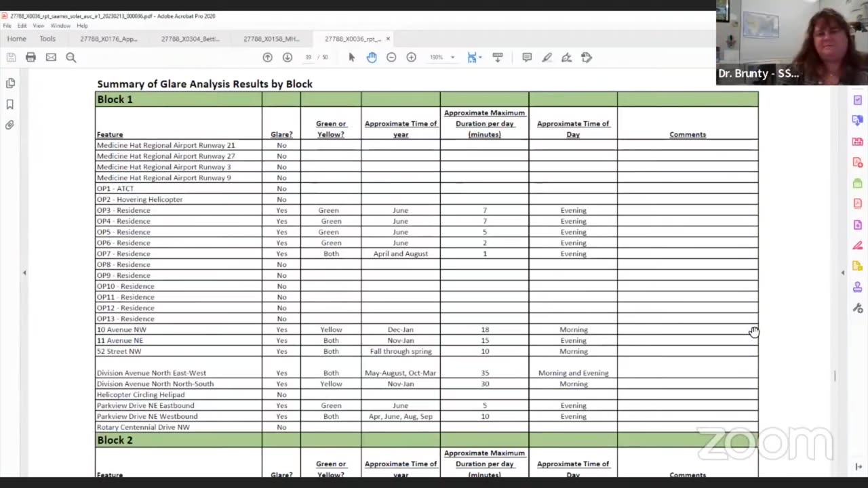The width and height of the screenshot is (868, 488).
Task: Go to previous page with up arrow
Action: [268, 58]
